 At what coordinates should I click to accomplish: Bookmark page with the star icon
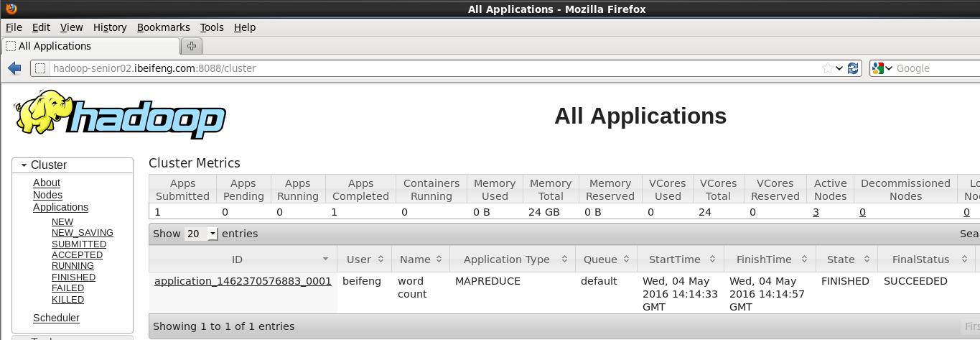click(828, 68)
